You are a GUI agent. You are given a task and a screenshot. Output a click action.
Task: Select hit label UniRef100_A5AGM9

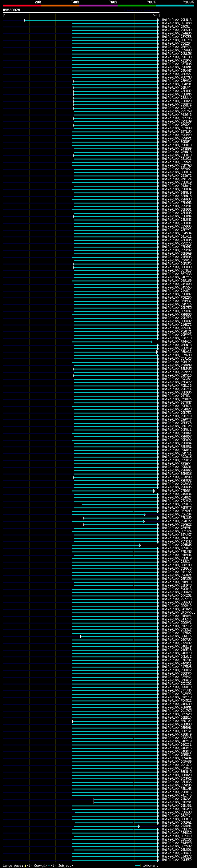point(176,365)
